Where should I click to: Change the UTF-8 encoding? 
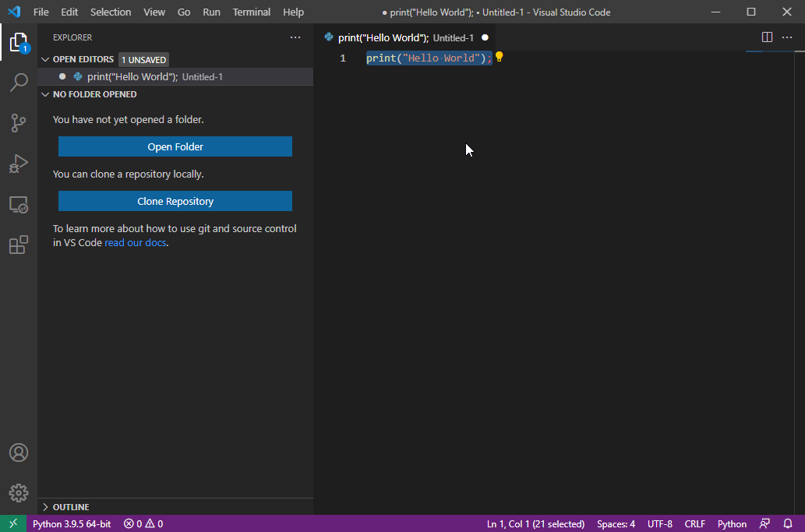coord(660,523)
